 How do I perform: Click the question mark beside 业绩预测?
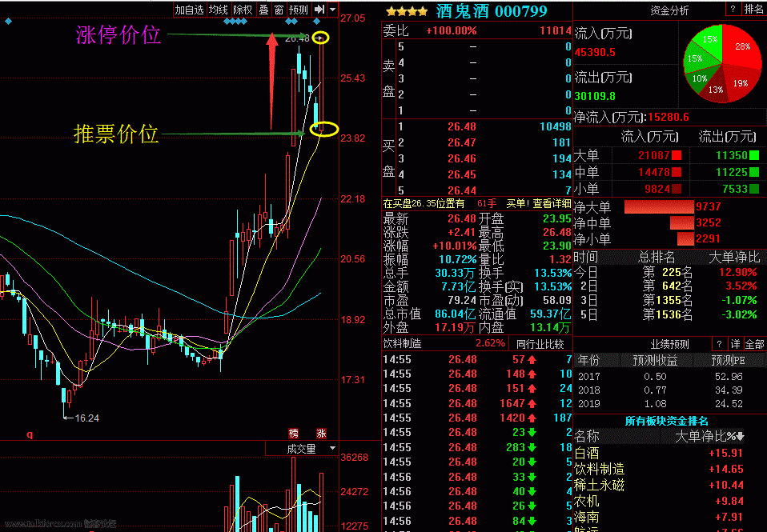click(x=719, y=344)
